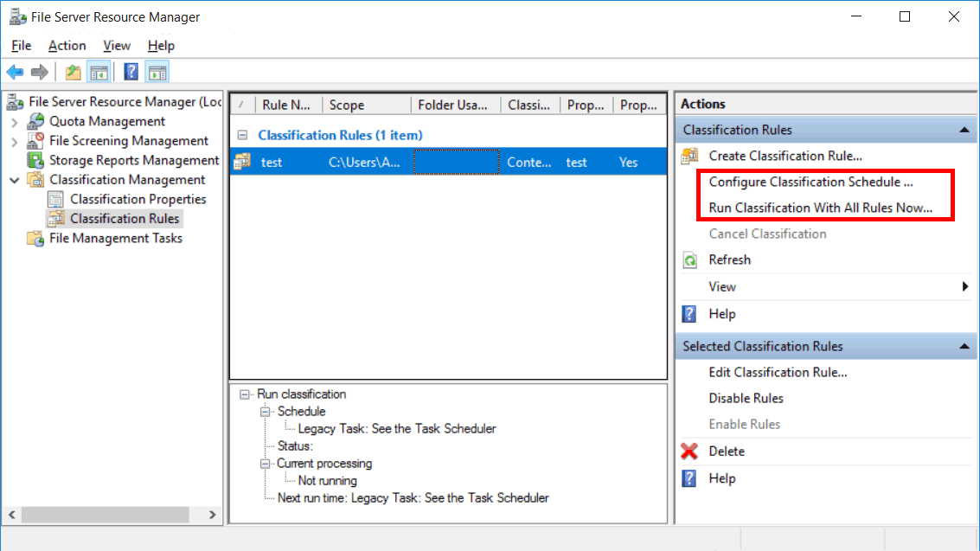
Task: Click the File Server Resource Manager root icon
Action: pos(16,102)
